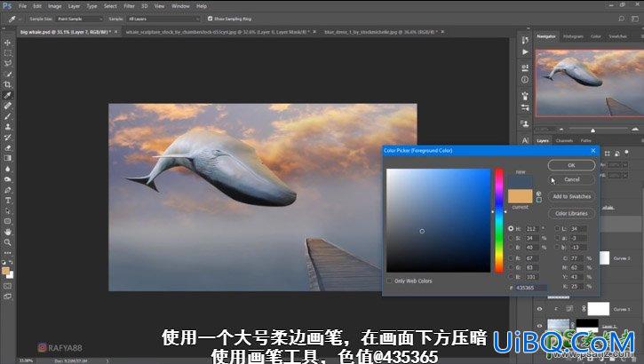Open the Sample All Layers dropdown
Screen dimensions: 644x364
163,19
